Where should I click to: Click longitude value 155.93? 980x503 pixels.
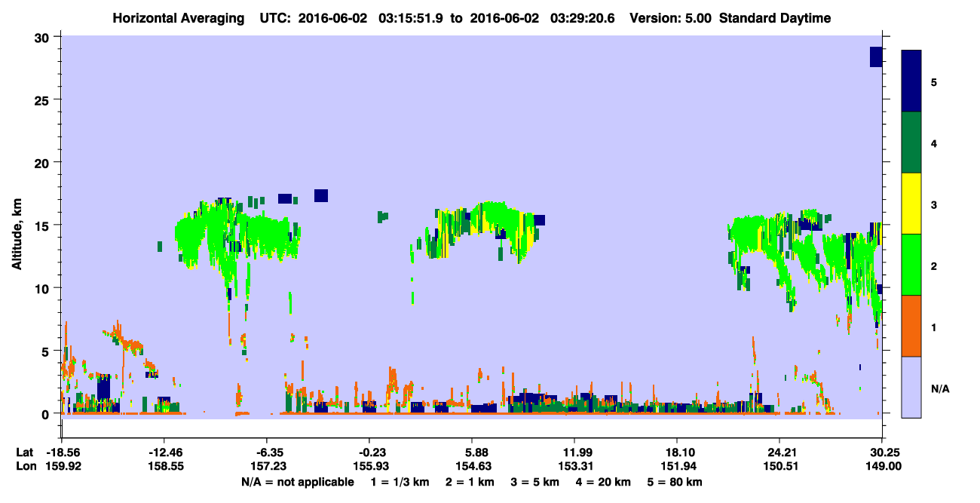[x=369, y=466]
